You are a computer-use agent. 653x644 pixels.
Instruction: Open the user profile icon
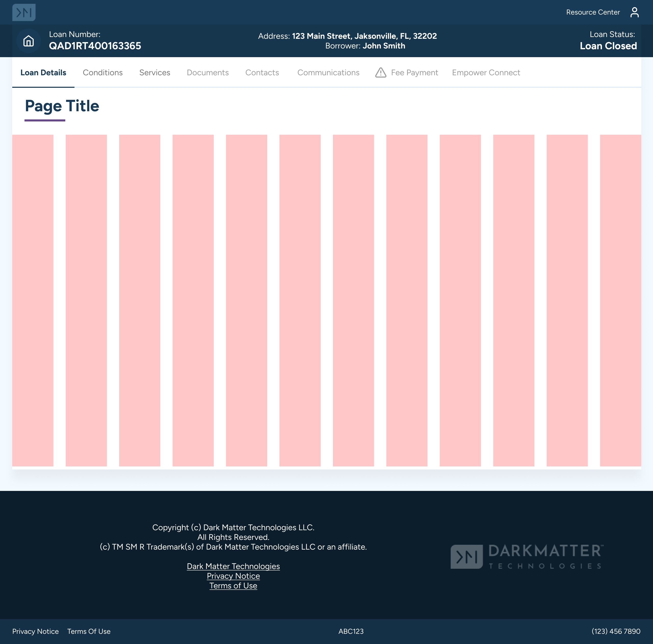(634, 13)
